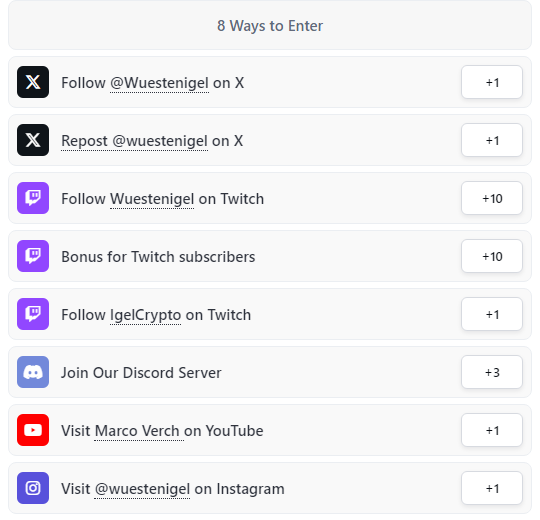Screen dimensions: 540x520
Task: Click the Discord icon in the entry list
Action: (x=33, y=372)
